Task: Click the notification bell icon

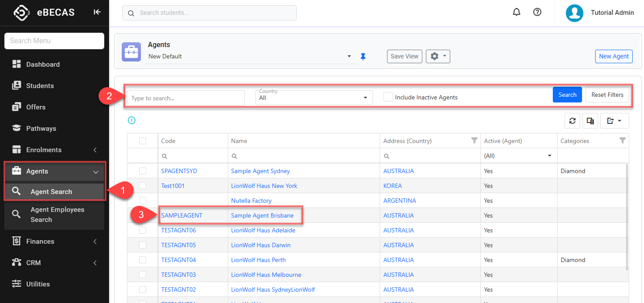Action: click(517, 13)
